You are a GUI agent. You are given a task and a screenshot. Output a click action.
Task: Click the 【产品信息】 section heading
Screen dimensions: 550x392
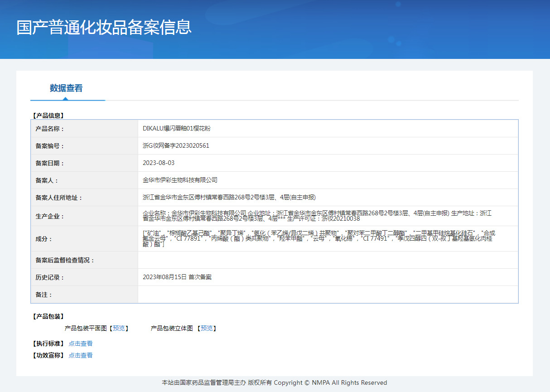[48, 116]
